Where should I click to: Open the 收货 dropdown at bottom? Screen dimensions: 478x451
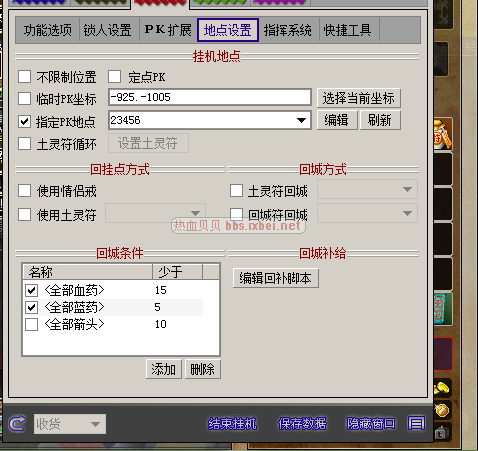(70, 424)
